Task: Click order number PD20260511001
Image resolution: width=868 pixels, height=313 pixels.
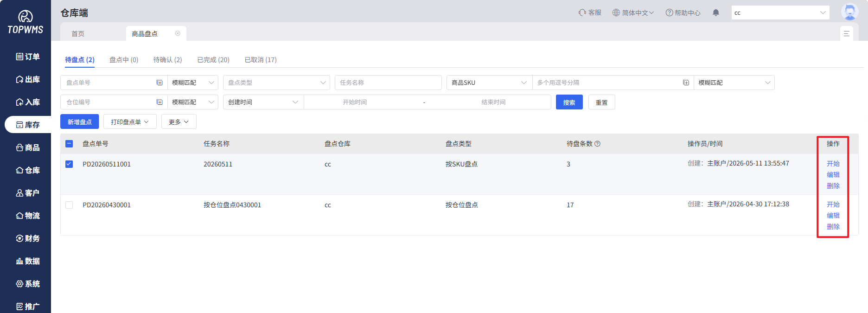Action: pos(107,164)
